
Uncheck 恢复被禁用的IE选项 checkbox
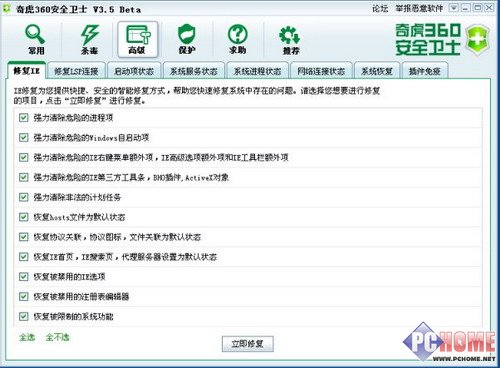pyautogui.click(x=23, y=276)
